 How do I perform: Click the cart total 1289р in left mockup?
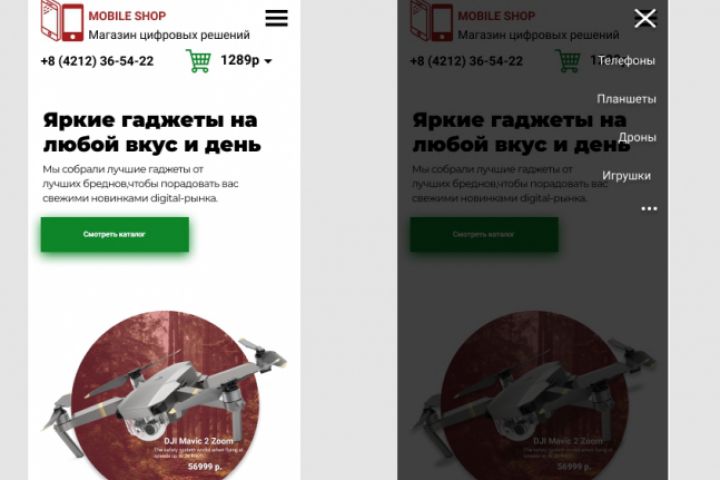tap(240, 60)
